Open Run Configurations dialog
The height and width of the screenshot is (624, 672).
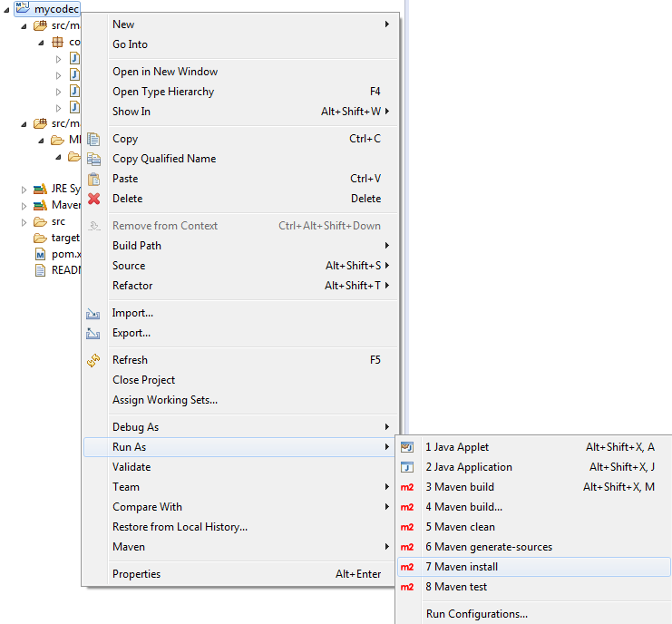(x=476, y=614)
